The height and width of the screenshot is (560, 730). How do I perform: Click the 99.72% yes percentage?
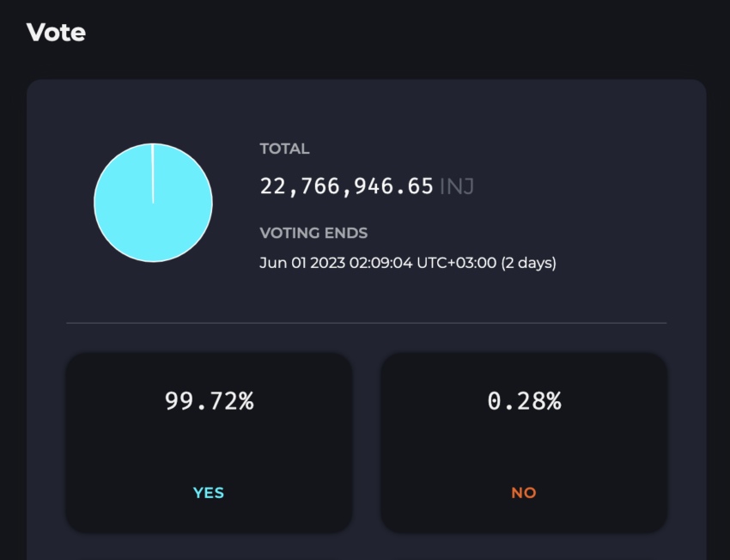209,401
